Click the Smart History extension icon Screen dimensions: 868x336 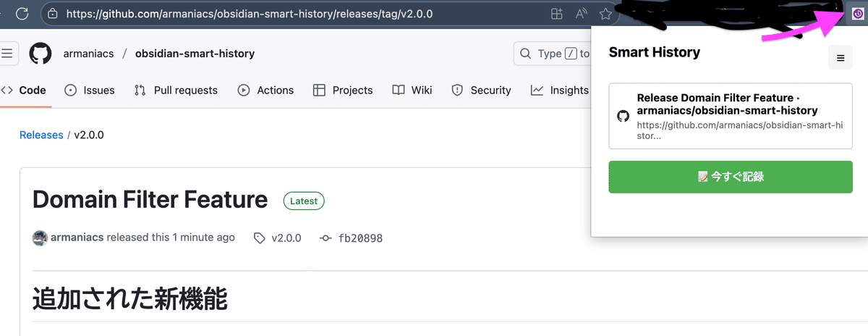(857, 14)
